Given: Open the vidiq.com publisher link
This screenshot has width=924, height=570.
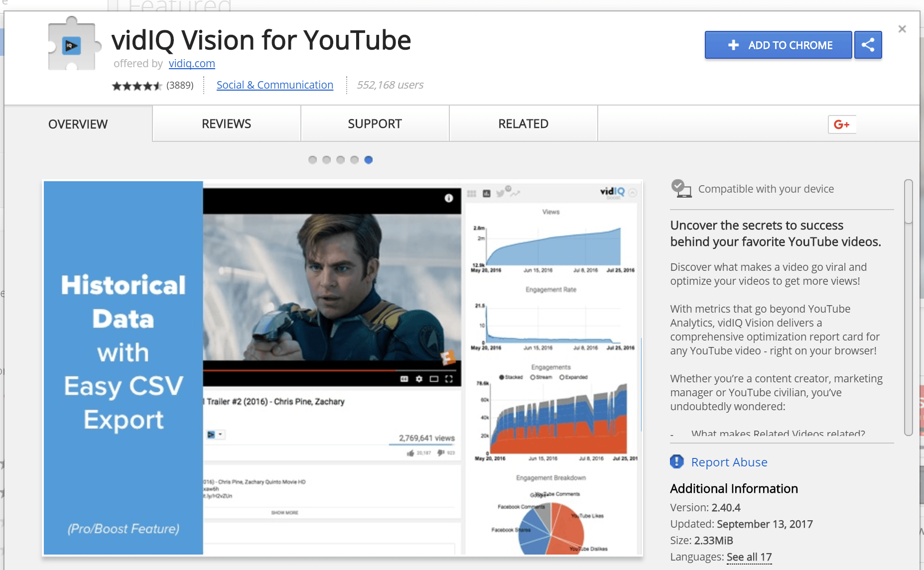Looking at the screenshot, I should [192, 64].
